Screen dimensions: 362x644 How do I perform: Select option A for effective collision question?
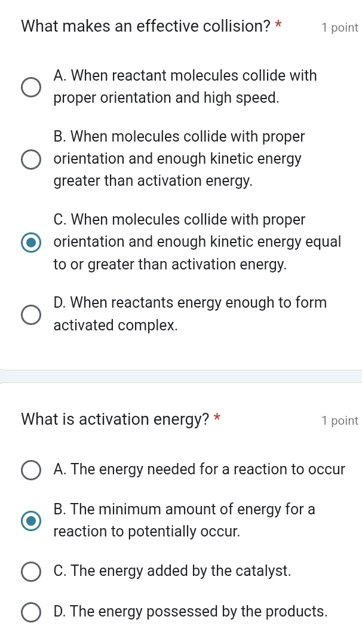(x=30, y=87)
